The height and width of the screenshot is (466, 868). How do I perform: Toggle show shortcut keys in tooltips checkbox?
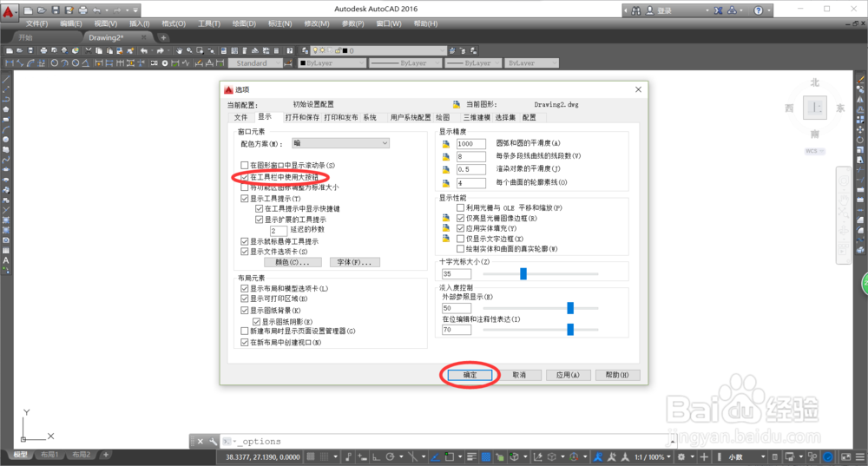tap(259, 208)
